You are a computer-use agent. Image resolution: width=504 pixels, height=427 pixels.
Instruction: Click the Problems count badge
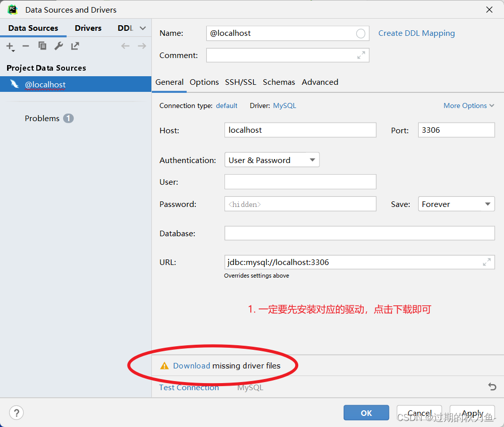pos(68,118)
